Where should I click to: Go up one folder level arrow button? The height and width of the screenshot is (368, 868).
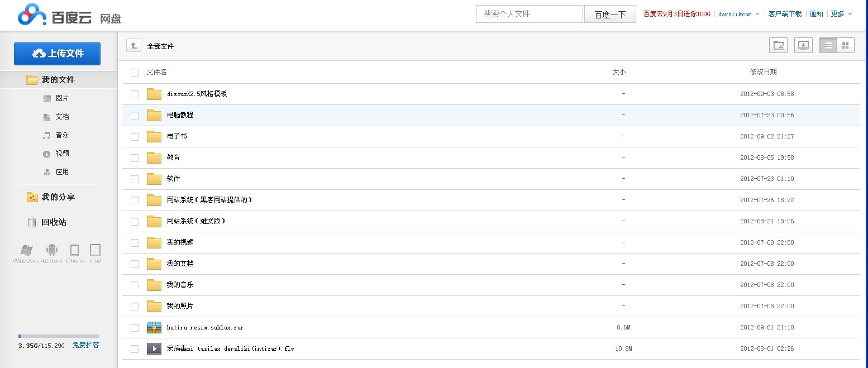pyautogui.click(x=133, y=45)
